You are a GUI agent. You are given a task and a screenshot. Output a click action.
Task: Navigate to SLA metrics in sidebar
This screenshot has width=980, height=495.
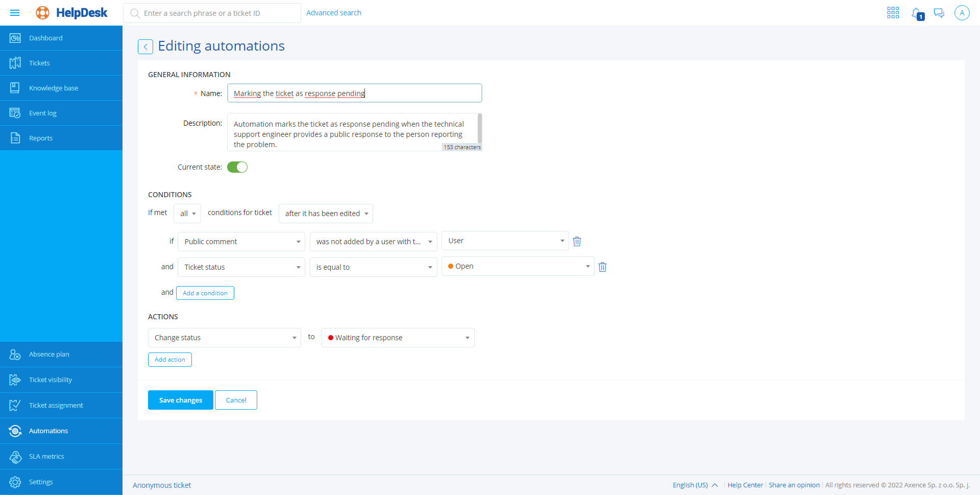(46, 456)
